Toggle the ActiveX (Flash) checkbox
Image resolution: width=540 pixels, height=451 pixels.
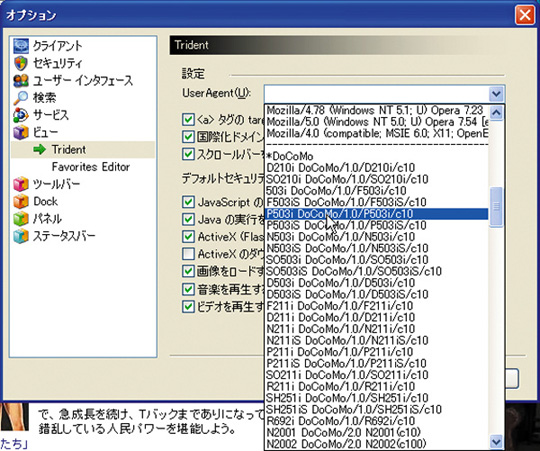(x=188, y=237)
